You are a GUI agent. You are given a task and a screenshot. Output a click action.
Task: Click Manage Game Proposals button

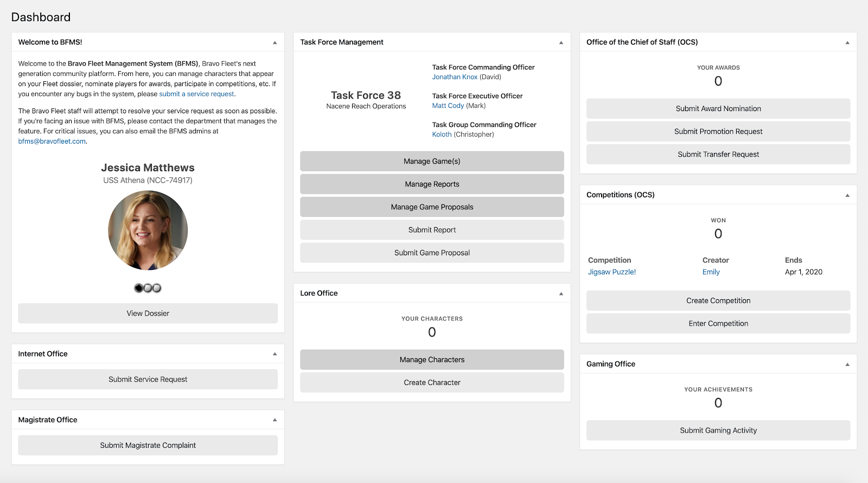pyautogui.click(x=432, y=207)
